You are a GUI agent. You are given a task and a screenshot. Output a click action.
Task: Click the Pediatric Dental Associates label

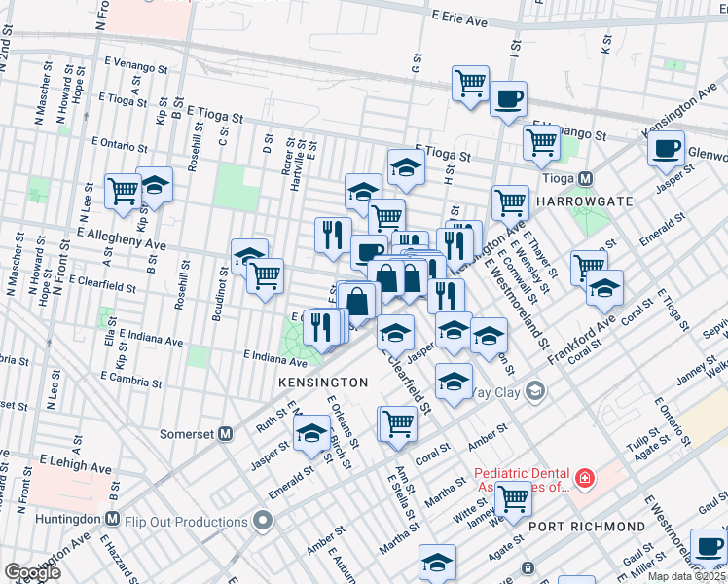pyautogui.click(x=523, y=480)
